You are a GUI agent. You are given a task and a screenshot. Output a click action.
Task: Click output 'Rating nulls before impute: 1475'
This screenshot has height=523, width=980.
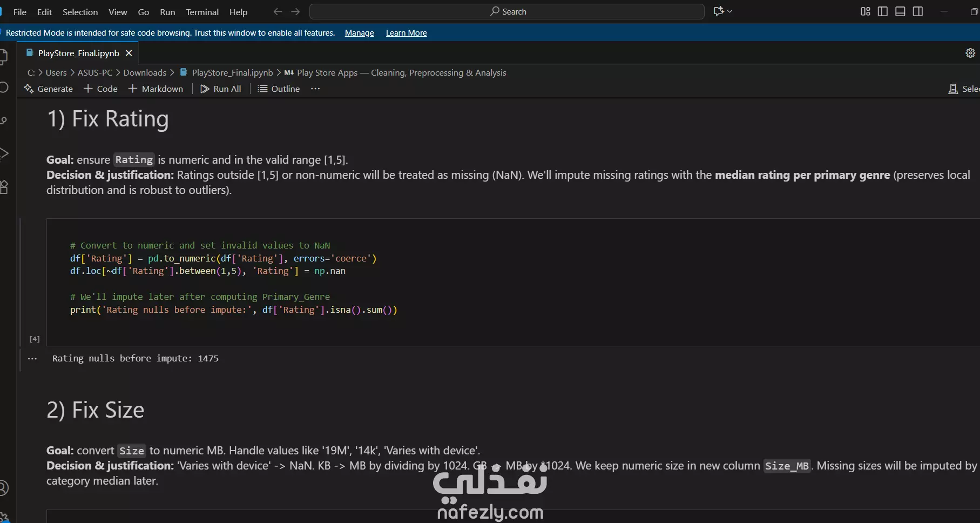(136, 358)
